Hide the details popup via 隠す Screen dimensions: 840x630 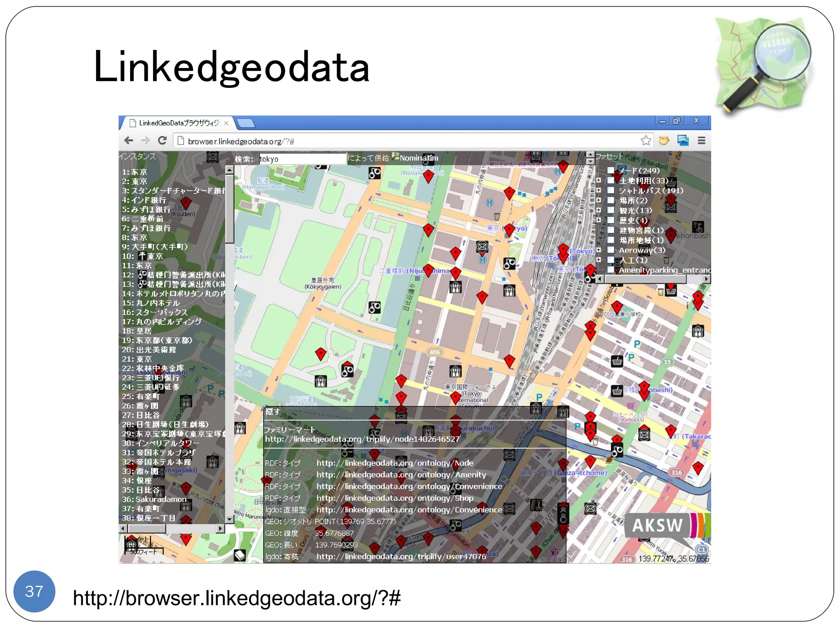click(273, 411)
